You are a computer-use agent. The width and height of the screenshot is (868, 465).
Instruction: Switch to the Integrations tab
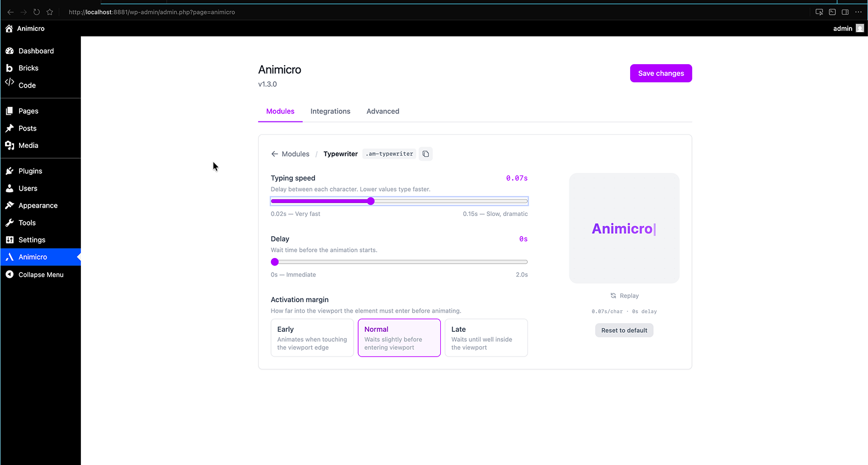(x=330, y=111)
